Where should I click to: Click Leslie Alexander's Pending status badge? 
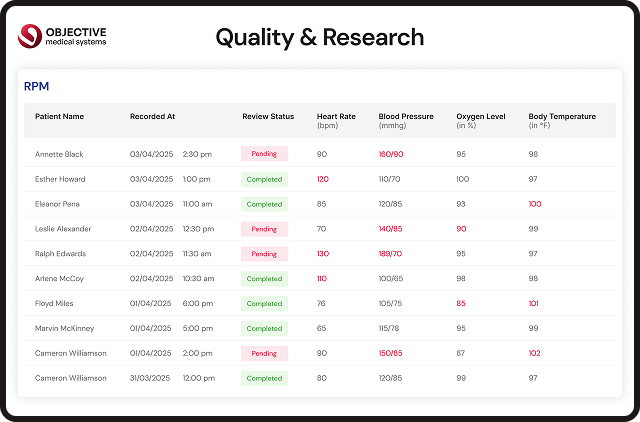(x=264, y=229)
